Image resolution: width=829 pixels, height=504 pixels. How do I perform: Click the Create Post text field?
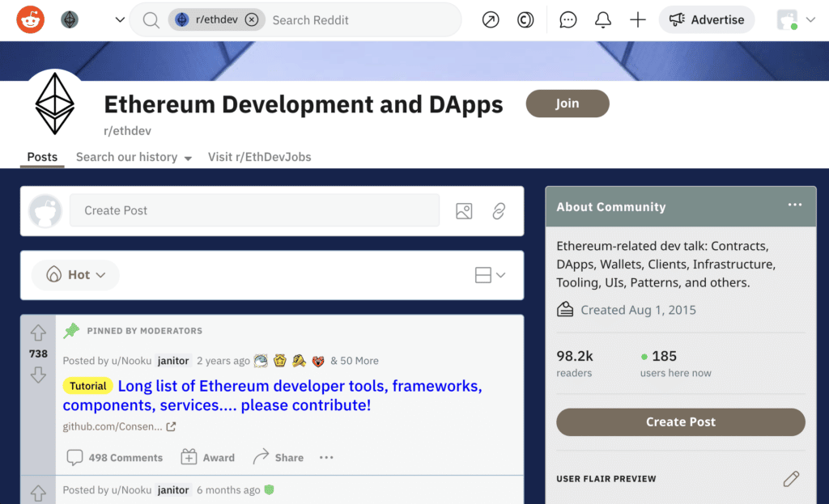(x=254, y=210)
